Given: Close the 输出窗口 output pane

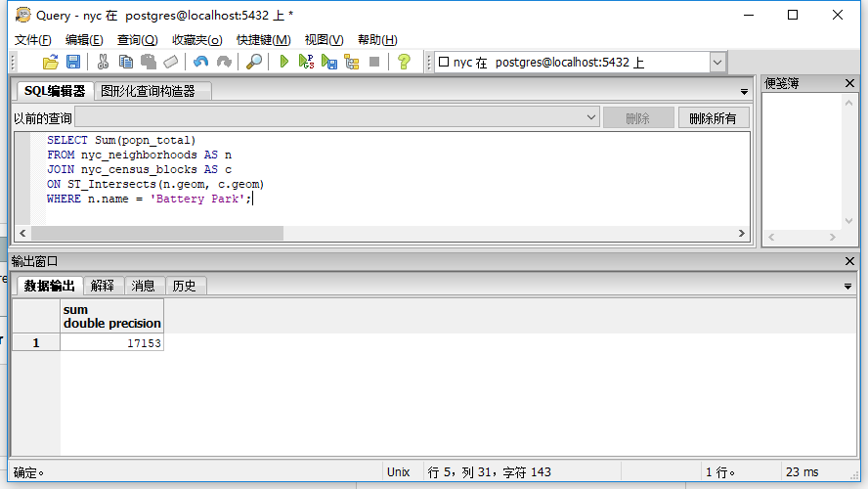Looking at the screenshot, I should point(849,261).
